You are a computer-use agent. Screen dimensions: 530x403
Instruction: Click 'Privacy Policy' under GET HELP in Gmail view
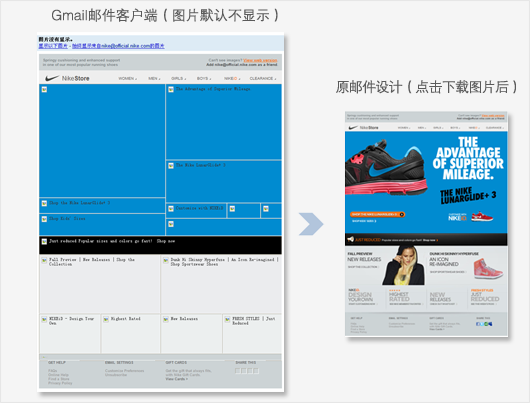tap(60, 383)
